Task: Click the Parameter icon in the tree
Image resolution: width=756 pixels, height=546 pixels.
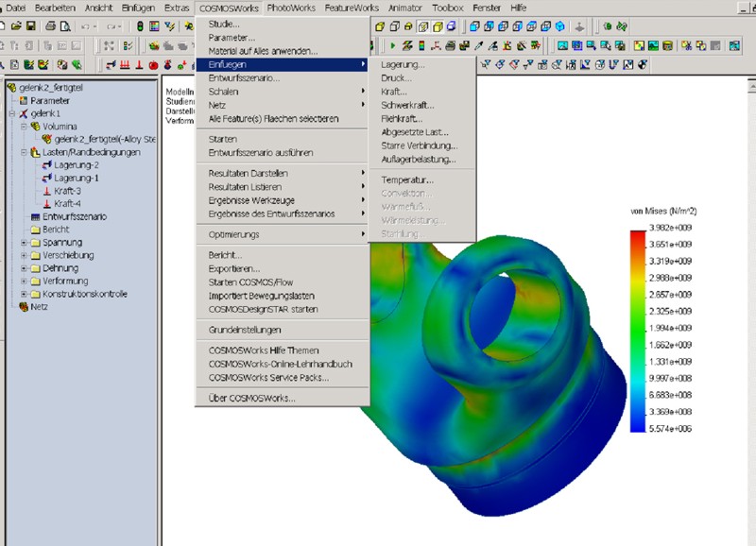Action: tap(23, 100)
